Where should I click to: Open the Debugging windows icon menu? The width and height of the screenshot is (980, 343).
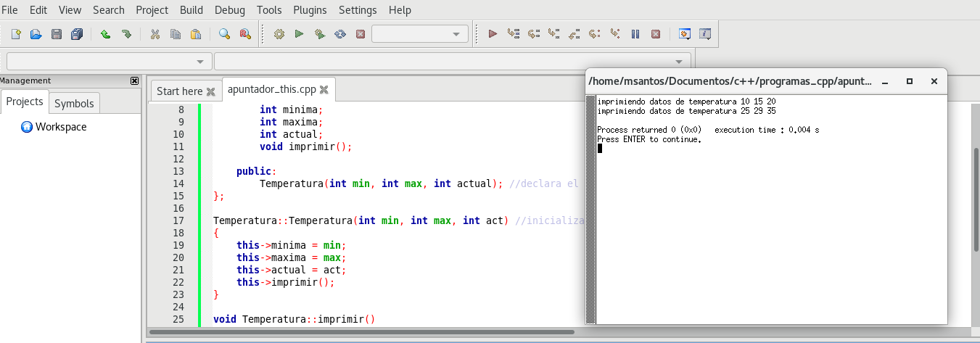click(684, 34)
